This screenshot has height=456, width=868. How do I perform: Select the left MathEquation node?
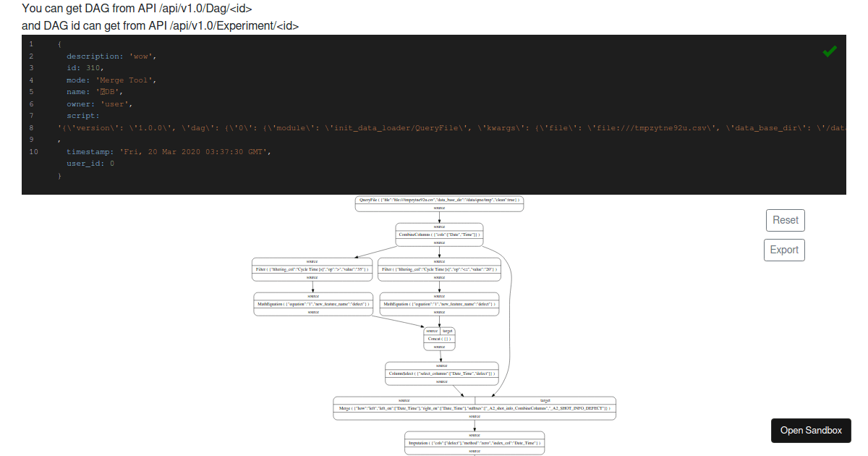pos(312,303)
